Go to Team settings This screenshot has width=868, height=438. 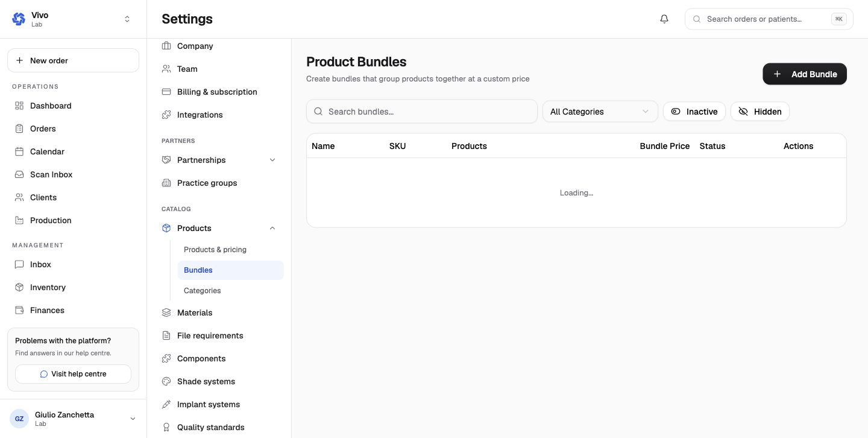point(219,69)
